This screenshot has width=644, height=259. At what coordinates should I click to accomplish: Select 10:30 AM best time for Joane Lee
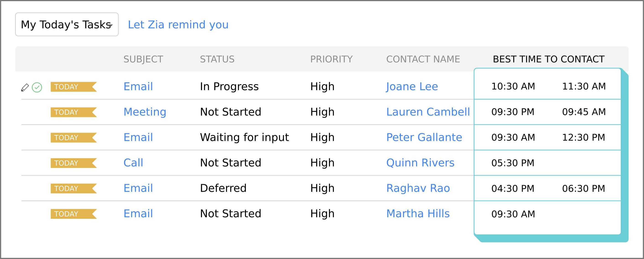click(x=513, y=86)
